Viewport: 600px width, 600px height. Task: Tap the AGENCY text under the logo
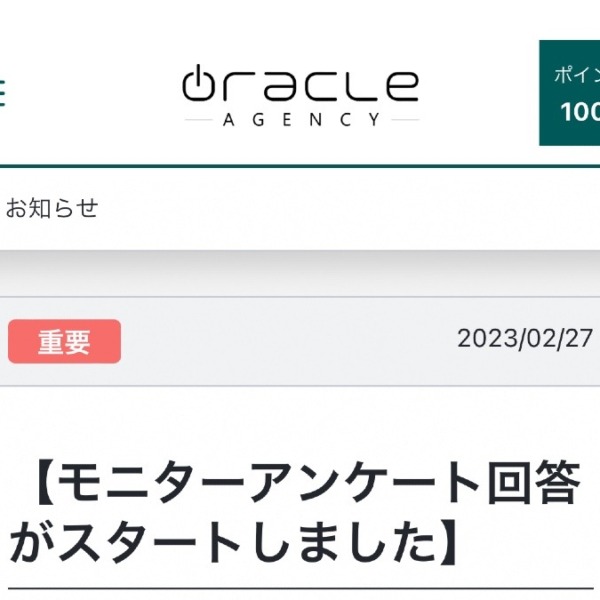pyautogui.click(x=302, y=120)
